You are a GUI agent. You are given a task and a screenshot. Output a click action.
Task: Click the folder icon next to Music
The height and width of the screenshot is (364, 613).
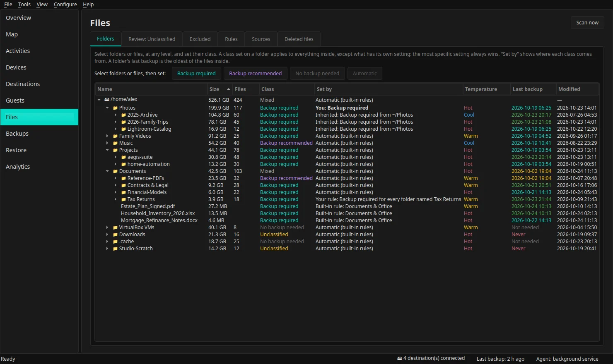pyautogui.click(x=116, y=143)
